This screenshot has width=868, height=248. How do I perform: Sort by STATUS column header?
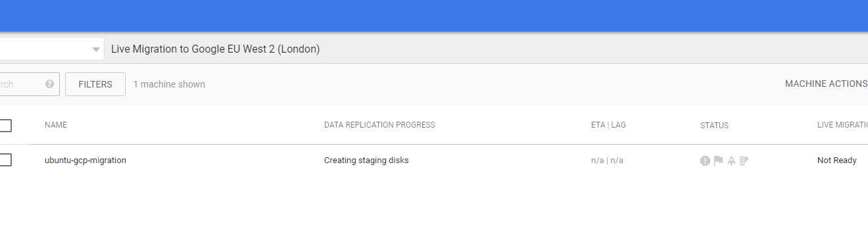(x=714, y=126)
